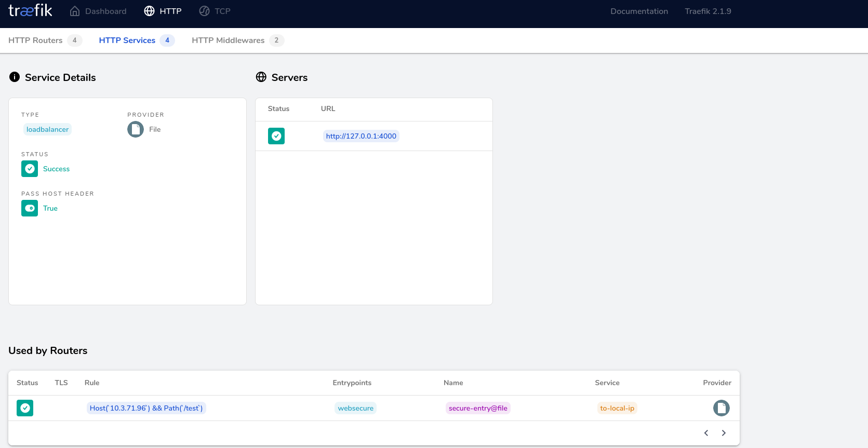868x448 pixels.
Task: Click the TCP icon in navbar
Action: (204, 11)
